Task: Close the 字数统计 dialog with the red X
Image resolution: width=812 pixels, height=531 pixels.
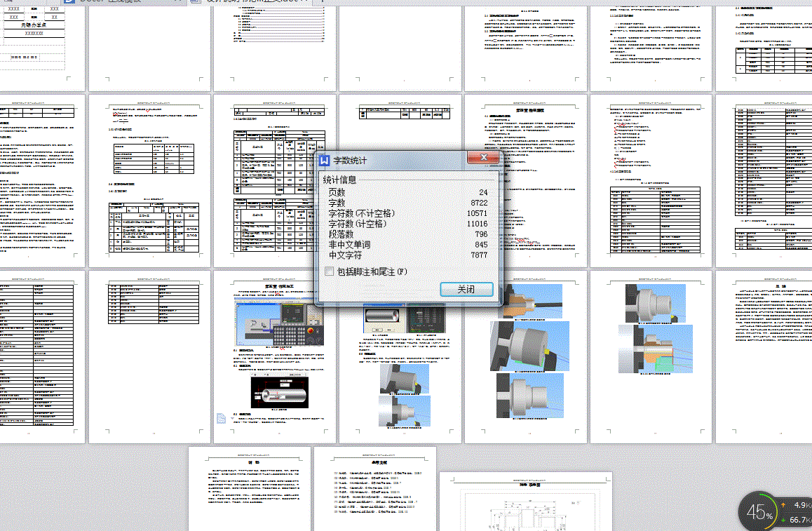Action: [483, 158]
